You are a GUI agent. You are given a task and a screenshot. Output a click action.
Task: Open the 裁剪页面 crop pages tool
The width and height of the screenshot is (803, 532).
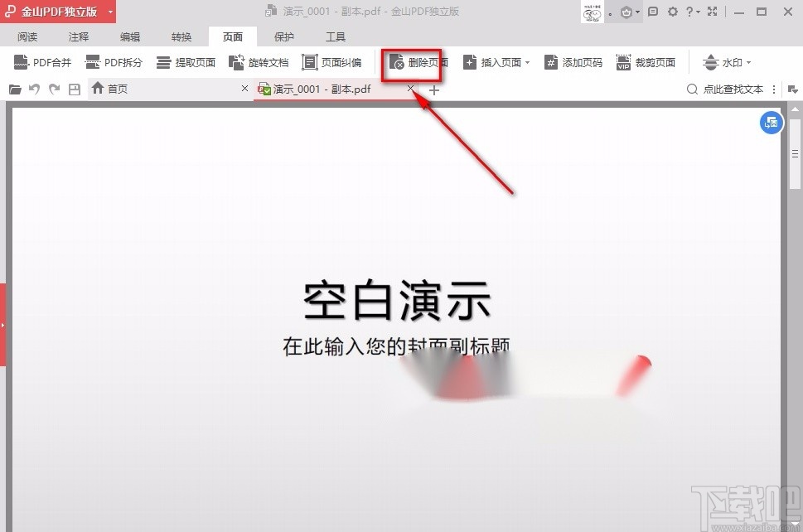pos(646,61)
